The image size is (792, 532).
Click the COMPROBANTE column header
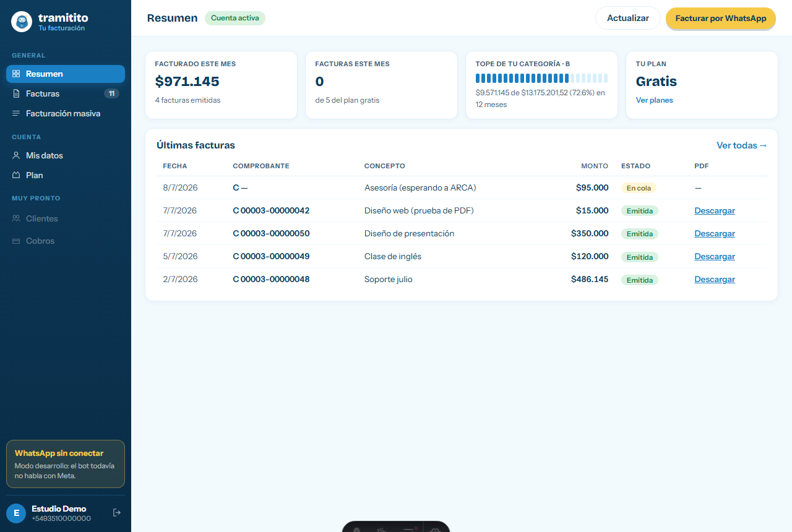click(261, 166)
